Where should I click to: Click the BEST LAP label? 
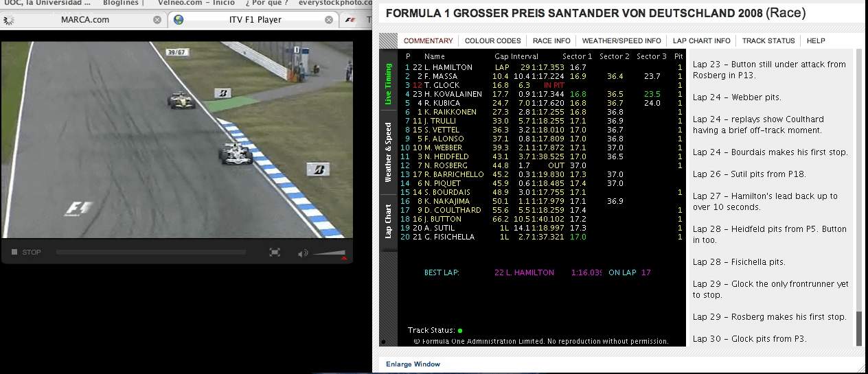point(442,272)
